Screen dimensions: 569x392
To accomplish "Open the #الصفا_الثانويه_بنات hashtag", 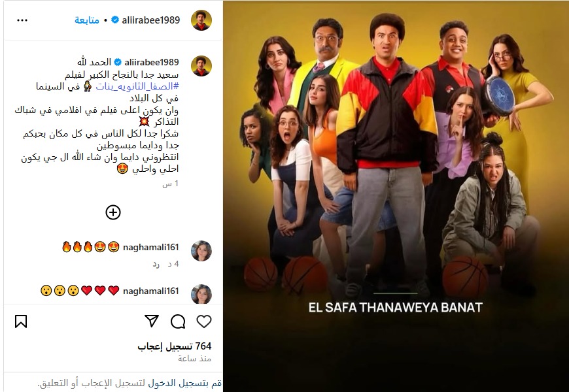I will tap(137, 86).
